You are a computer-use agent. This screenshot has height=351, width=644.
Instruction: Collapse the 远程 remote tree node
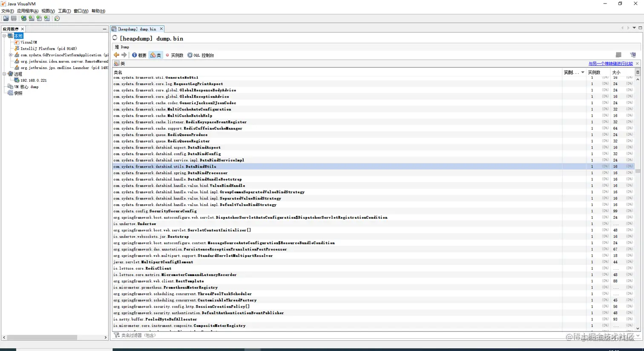click(4, 74)
